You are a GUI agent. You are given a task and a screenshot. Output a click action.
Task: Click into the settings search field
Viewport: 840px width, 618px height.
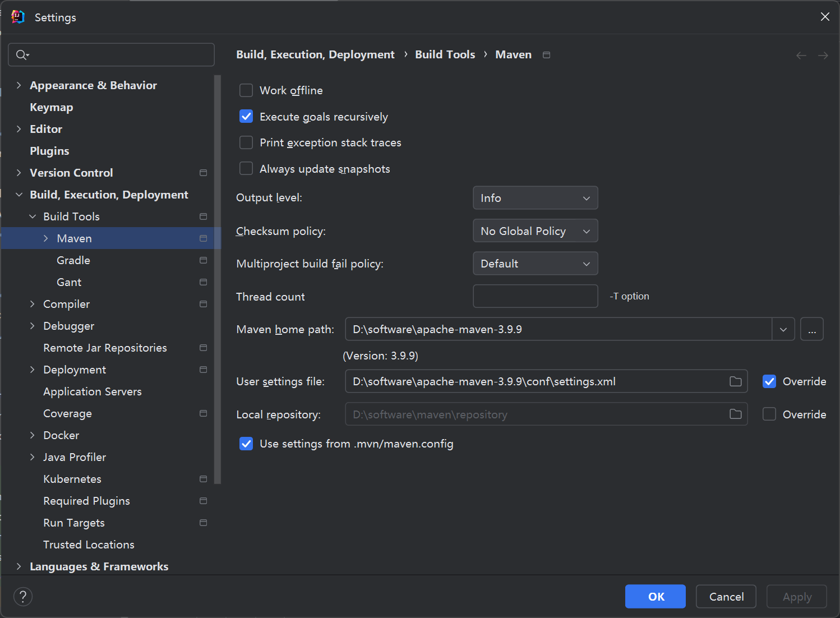click(111, 54)
